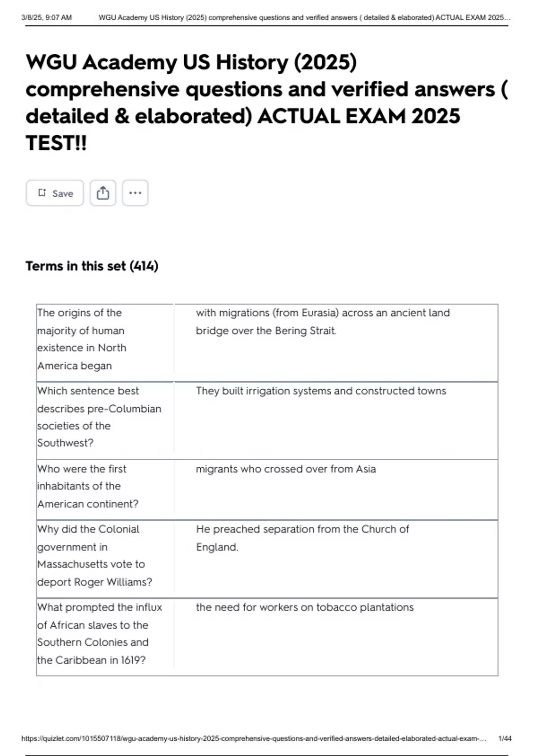
Task: Select the 'Terms in this set (414)' heading
Action: coord(92,265)
